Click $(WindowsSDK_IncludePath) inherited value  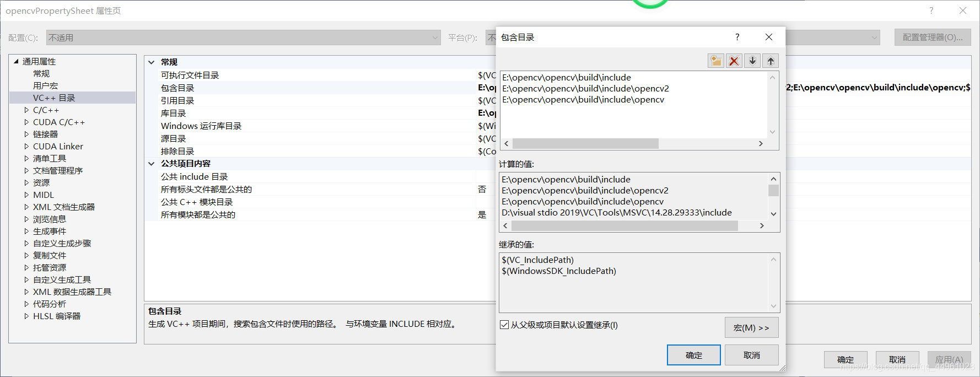tap(559, 271)
